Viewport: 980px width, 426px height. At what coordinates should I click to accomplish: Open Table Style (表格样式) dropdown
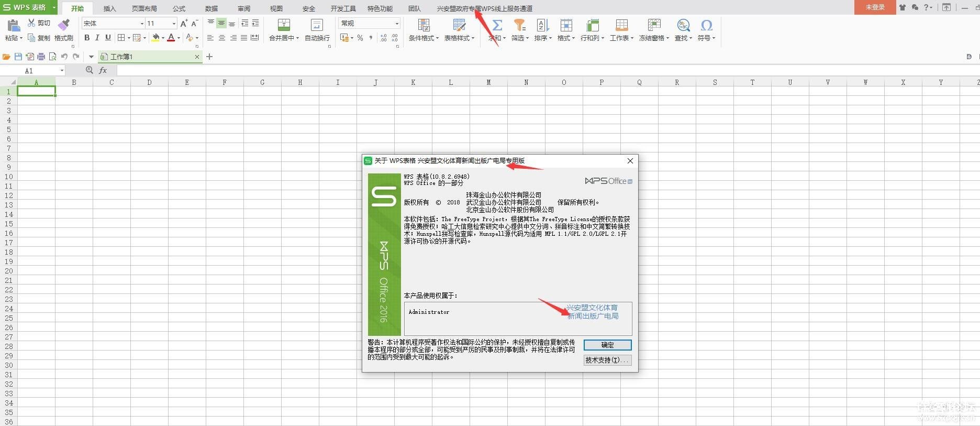pyautogui.click(x=459, y=38)
